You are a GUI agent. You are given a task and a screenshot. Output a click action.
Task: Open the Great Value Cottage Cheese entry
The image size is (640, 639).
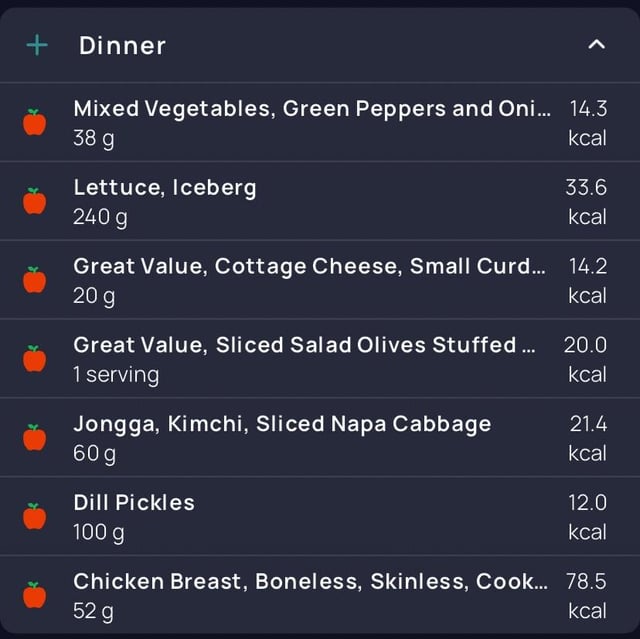pyautogui.click(x=320, y=280)
